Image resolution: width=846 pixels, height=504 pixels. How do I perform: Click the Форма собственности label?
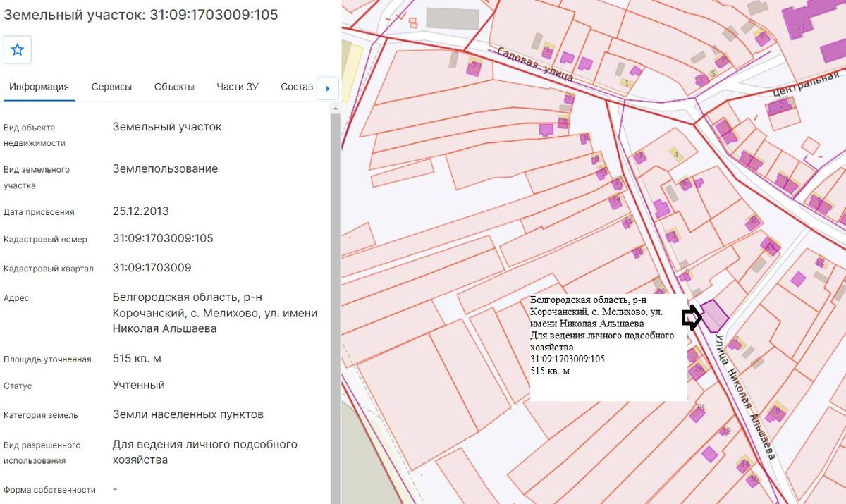pos(49,490)
